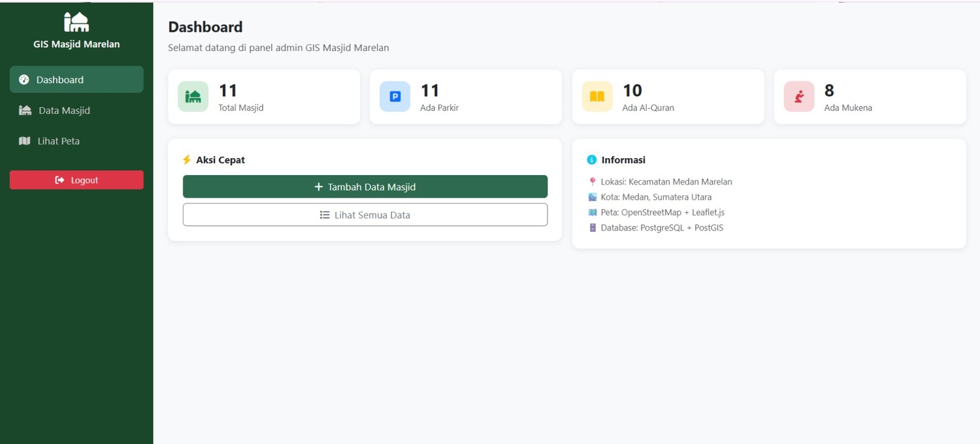The width and height of the screenshot is (980, 444).
Task: Click the green mosque icon in Total Masjid card
Action: pyautogui.click(x=193, y=97)
